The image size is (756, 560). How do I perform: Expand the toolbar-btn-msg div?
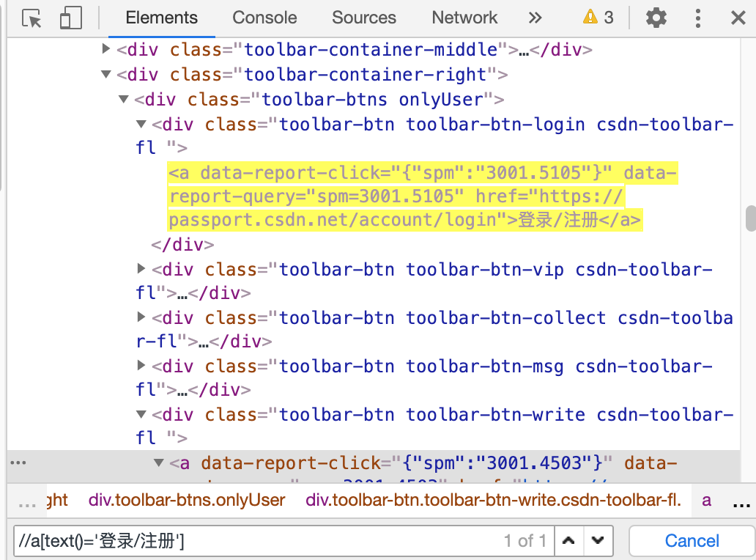141,366
